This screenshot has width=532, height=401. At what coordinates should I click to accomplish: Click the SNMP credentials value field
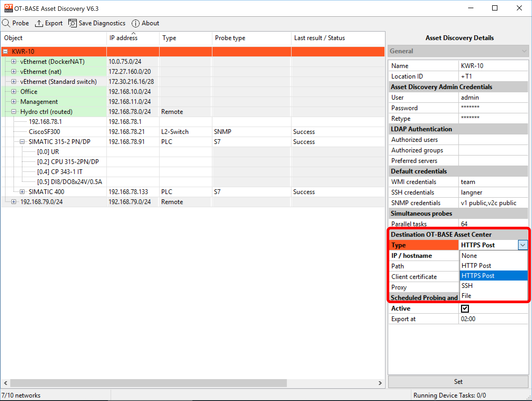tap(493, 203)
